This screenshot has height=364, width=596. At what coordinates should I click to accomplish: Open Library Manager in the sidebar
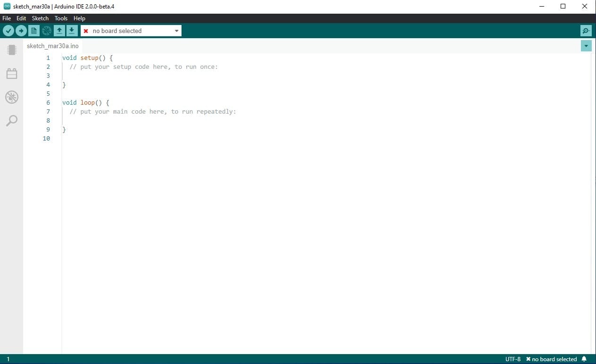click(x=12, y=74)
